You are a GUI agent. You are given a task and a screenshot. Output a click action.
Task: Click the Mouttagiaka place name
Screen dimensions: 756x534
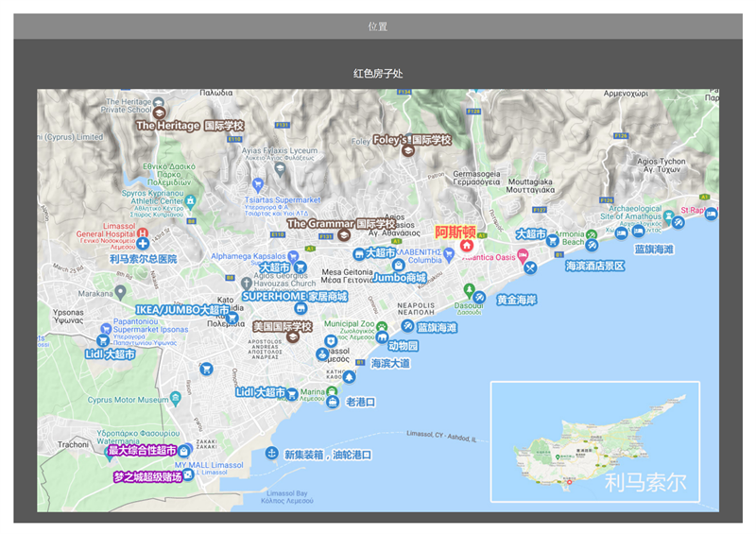tap(530, 181)
